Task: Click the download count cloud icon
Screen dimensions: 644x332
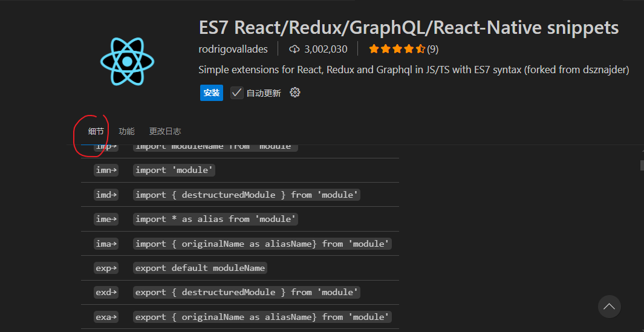Action: pyautogui.click(x=294, y=50)
